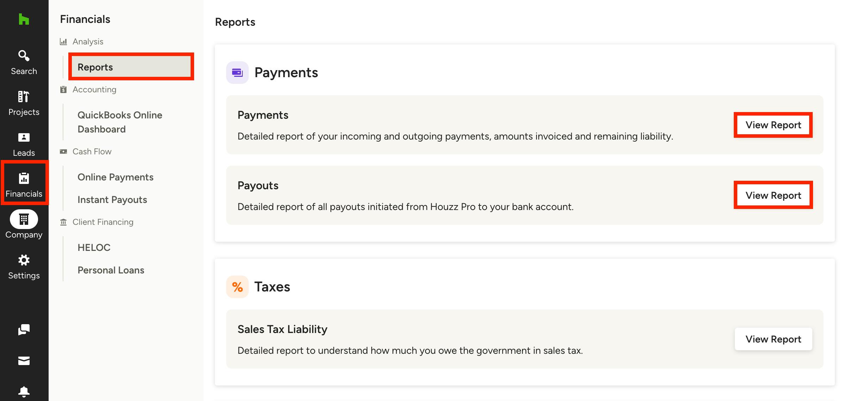Open Settings gear in sidebar

[24, 267]
